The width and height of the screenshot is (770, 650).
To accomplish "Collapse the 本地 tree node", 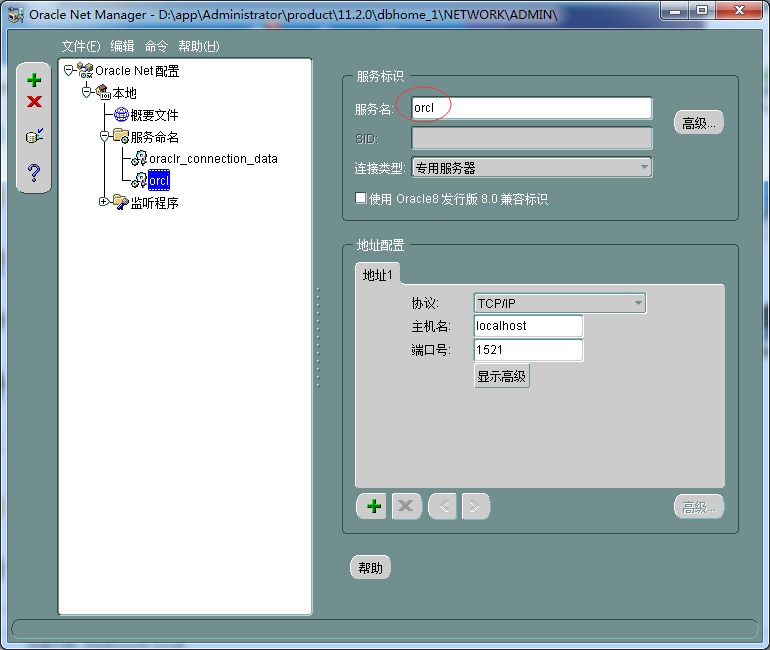I will pyautogui.click(x=86, y=92).
